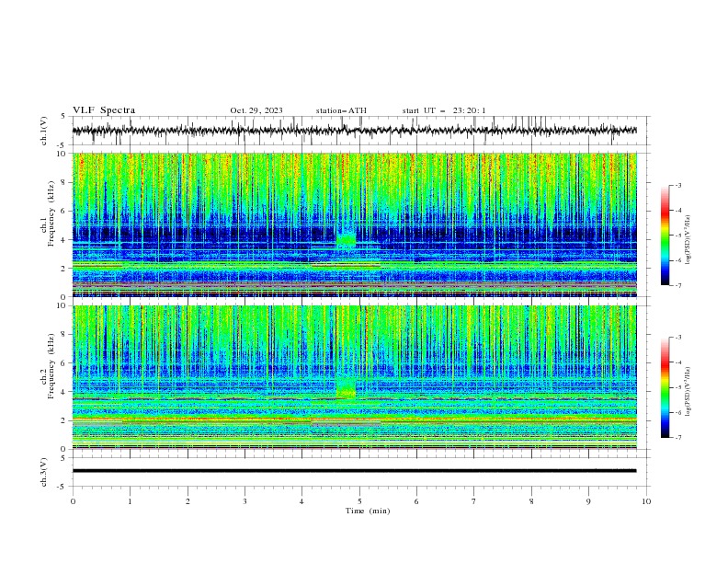Viewport: 728px width, 563px height.
Task: Click the "-3" label on ch.1 colorbar
Action: pos(677,185)
